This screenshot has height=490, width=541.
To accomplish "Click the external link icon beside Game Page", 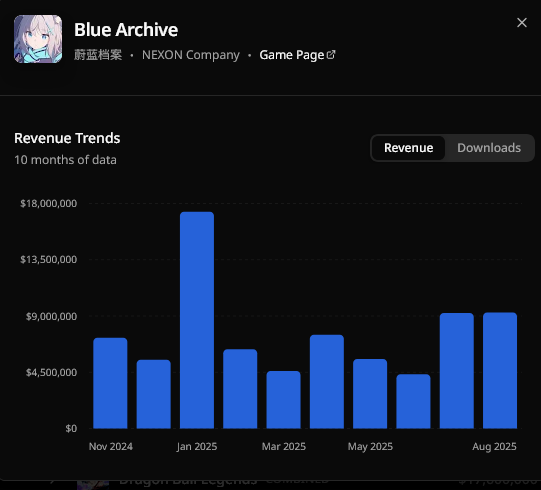I will point(331,55).
